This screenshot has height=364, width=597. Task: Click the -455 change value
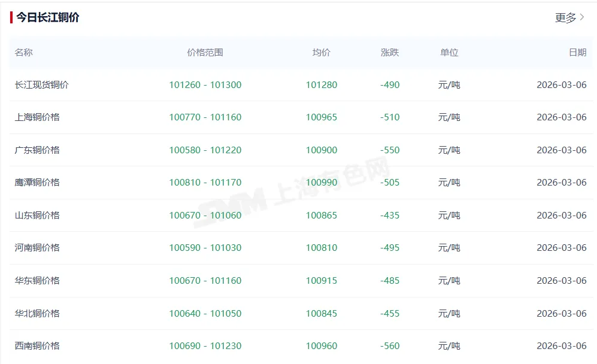click(x=390, y=313)
